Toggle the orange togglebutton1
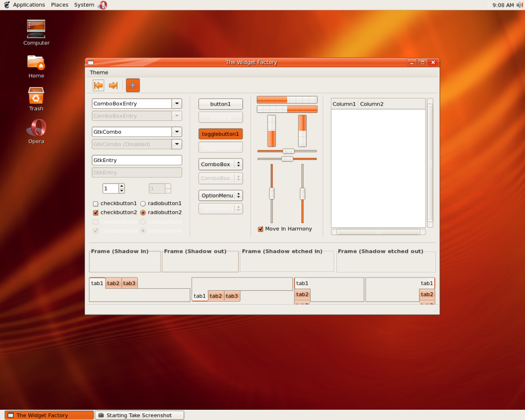The height and width of the screenshot is (420, 525). click(220, 134)
